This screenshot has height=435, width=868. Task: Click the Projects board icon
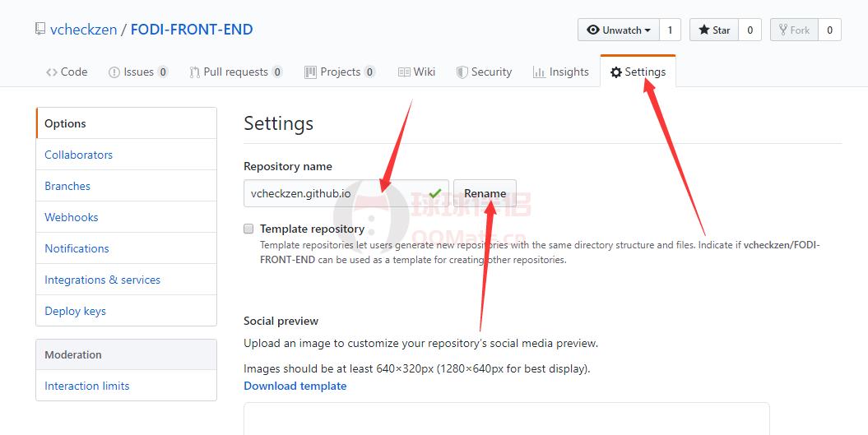(310, 72)
